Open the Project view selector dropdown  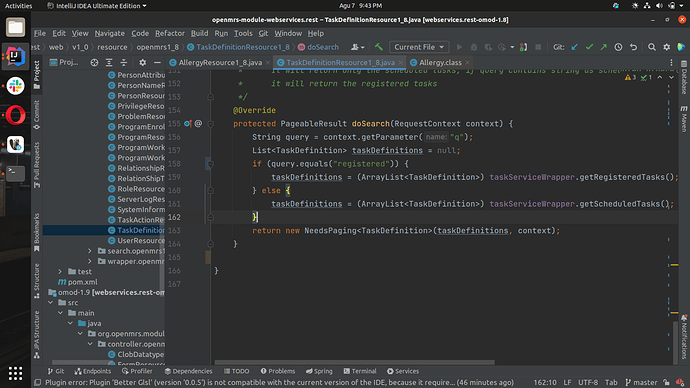[x=64, y=62]
